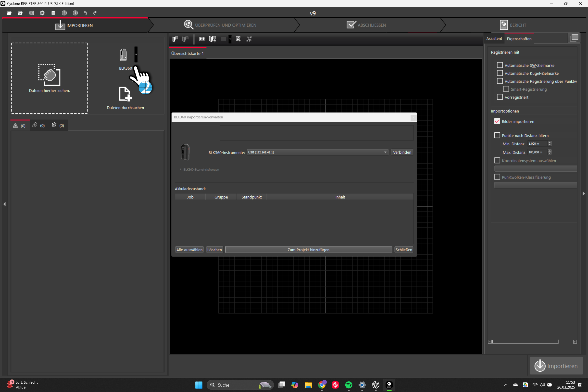Switch to the Assistent tab

(x=494, y=38)
